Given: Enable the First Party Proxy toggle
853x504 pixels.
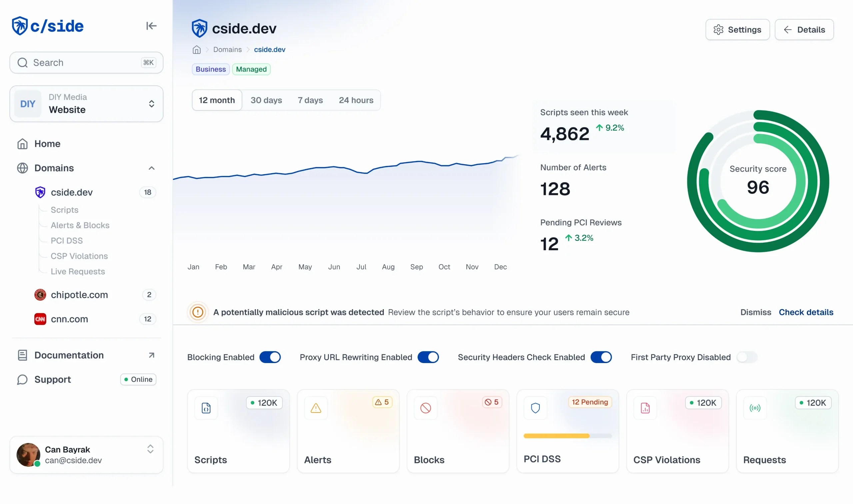Looking at the screenshot, I should [x=747, y=357].
